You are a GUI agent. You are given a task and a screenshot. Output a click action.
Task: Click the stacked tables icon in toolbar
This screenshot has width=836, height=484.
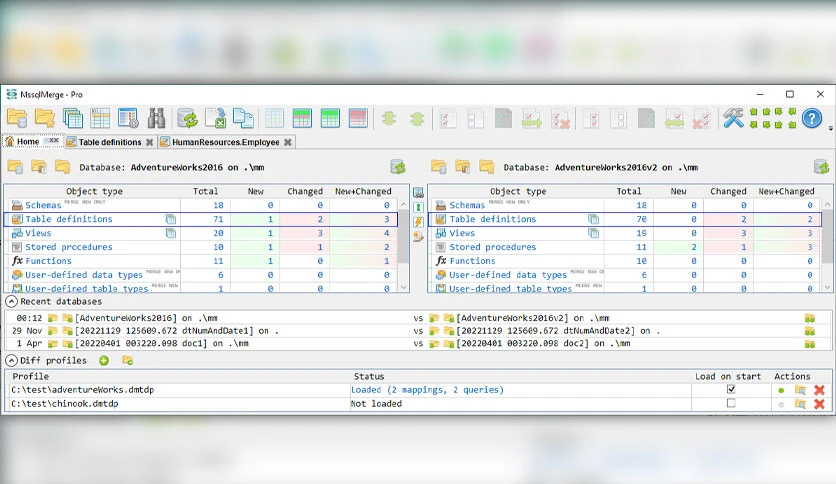[73, 118]
